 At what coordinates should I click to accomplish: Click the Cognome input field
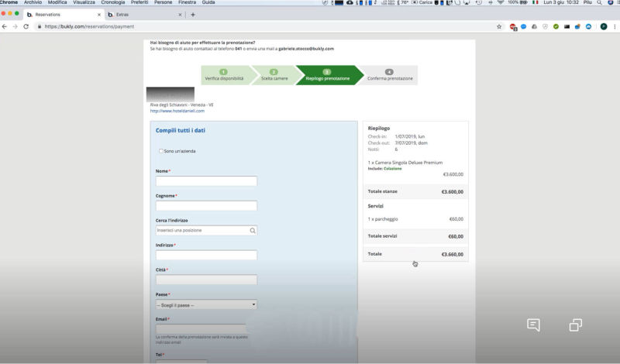[x=206, y=206]
